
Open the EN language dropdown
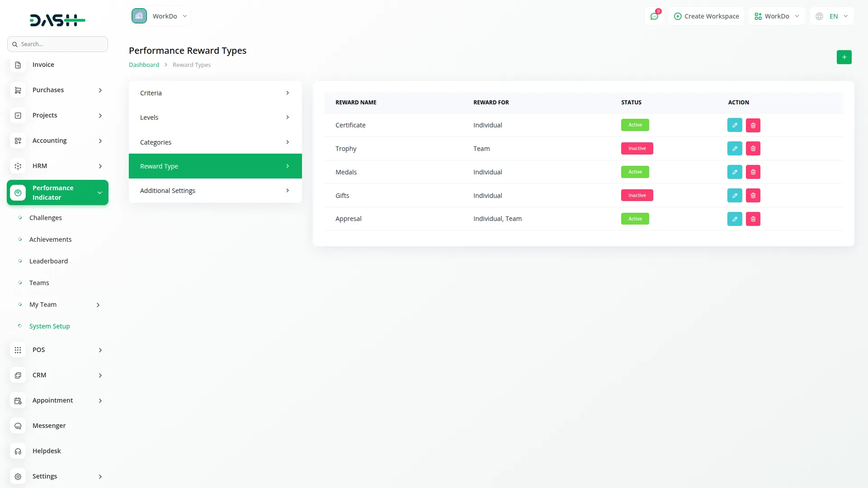(x=832, y=16)
